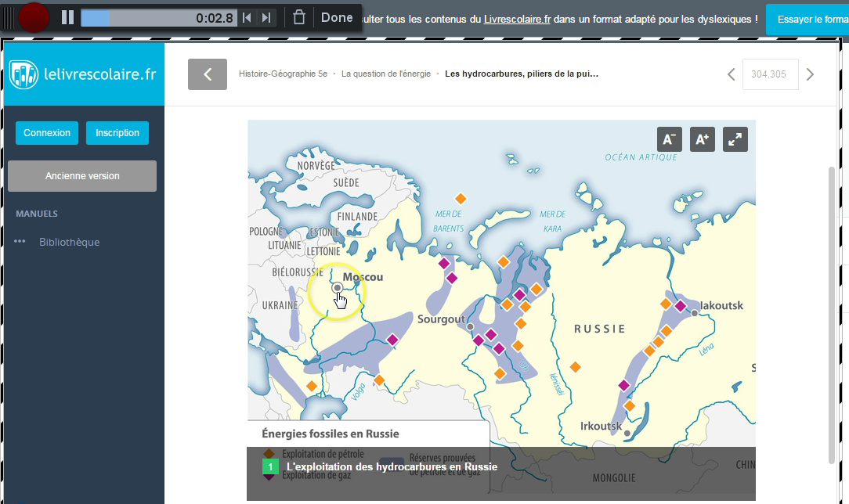Stop the recording with the red button
Image resolution: width=849 pixels, height=504 pixels.
coord(34,17)
